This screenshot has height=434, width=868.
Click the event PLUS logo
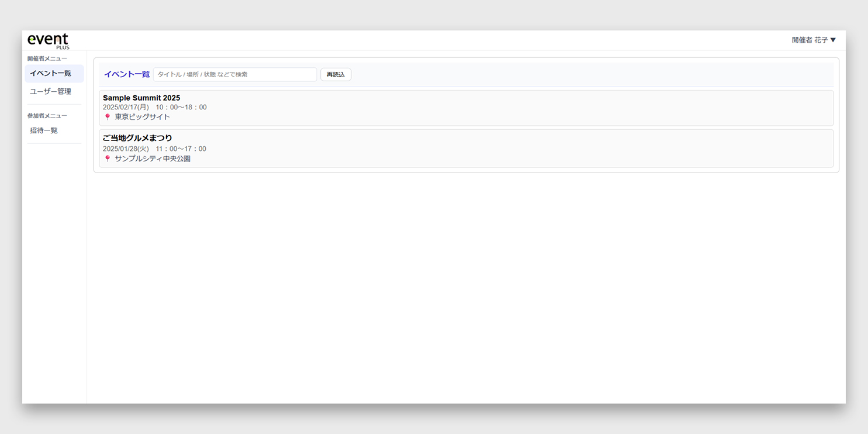(48, 41)
